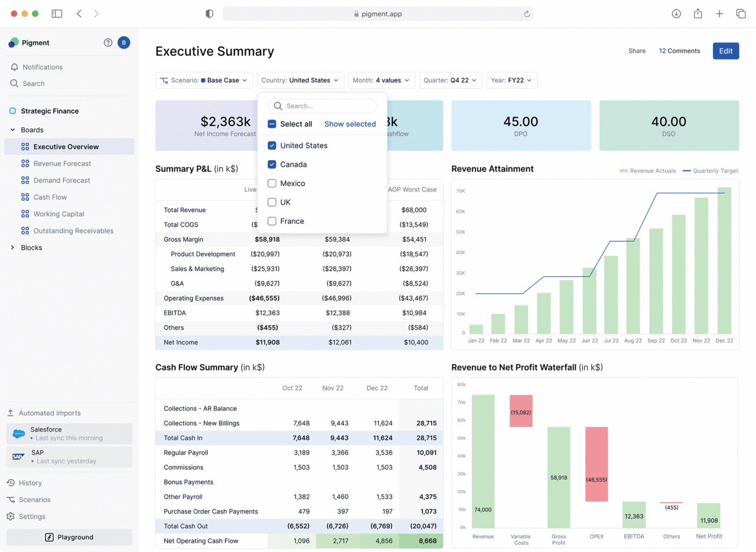
Task: Open the Quarter Q4 22 dropdown
Action: pos(450,80)
